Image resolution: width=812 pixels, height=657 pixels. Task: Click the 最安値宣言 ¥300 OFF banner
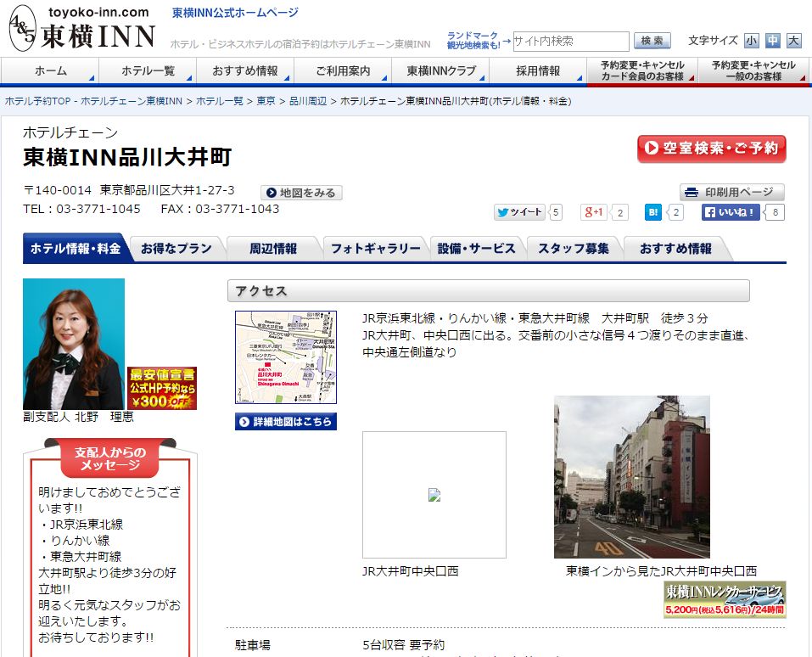[x=162, y=388]
